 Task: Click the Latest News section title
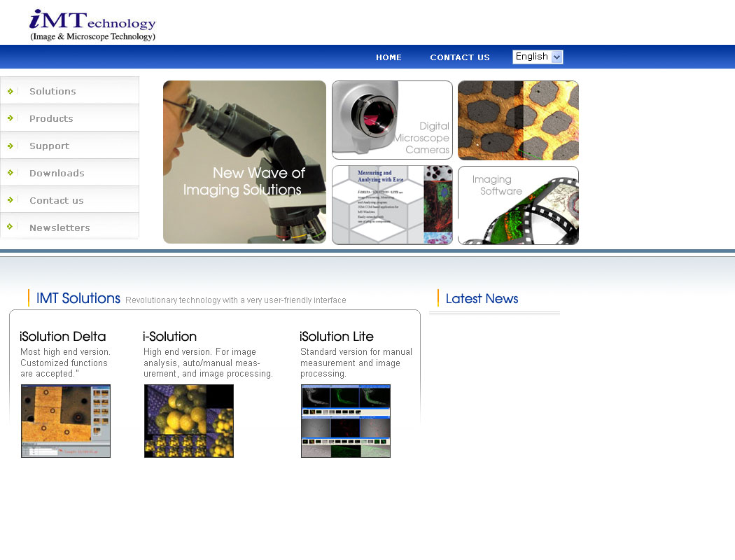(482, 298)
